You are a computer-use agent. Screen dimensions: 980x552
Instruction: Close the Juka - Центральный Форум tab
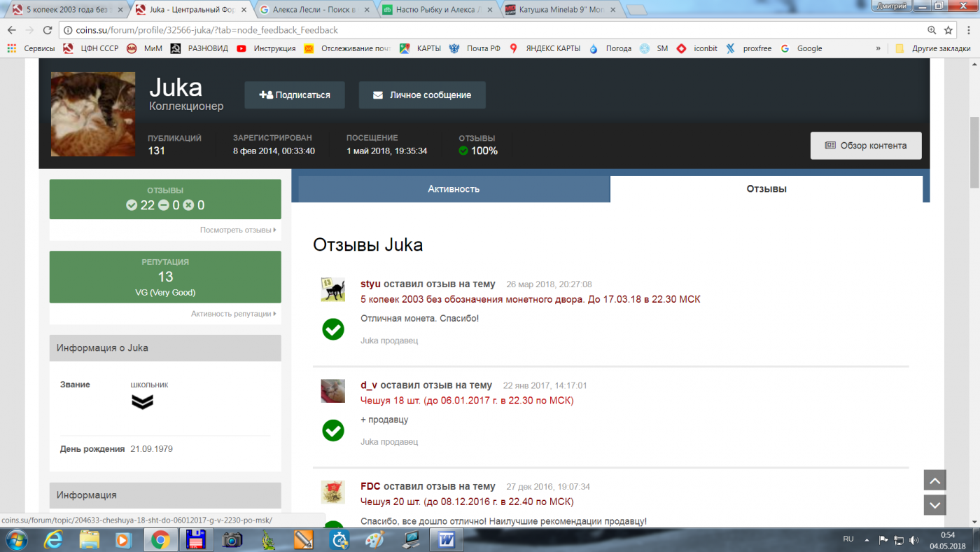click(244, 10)
